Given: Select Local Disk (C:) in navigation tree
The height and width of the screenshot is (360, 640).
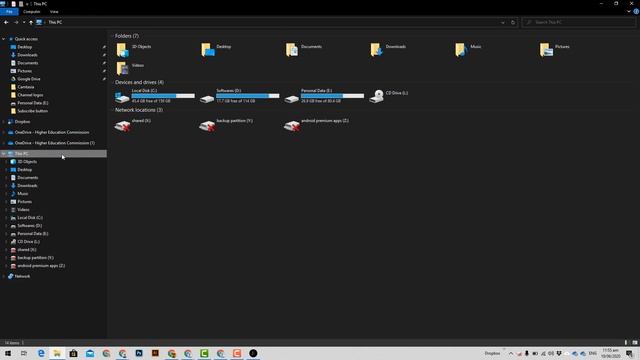Looking at the screenshot, I should pos(29,218).
